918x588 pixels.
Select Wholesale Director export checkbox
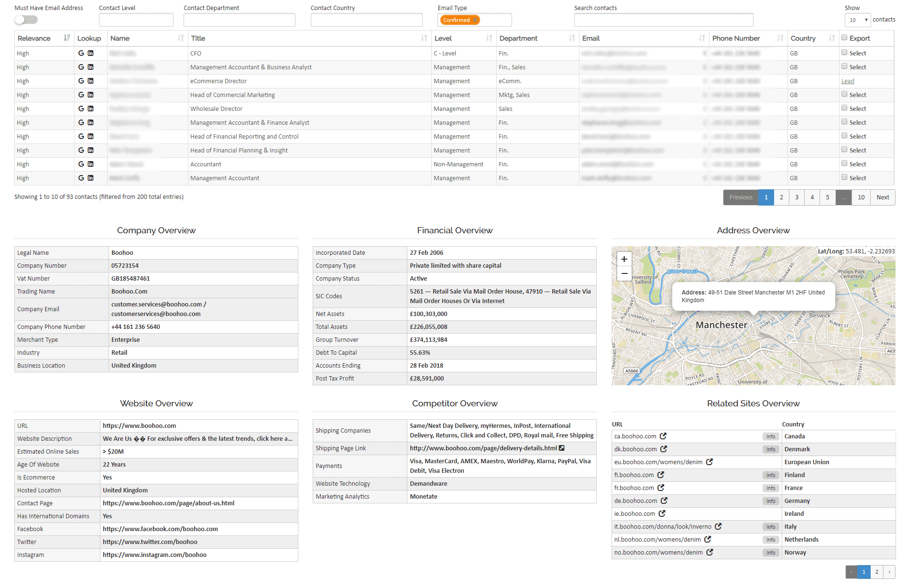pos(844,108)
